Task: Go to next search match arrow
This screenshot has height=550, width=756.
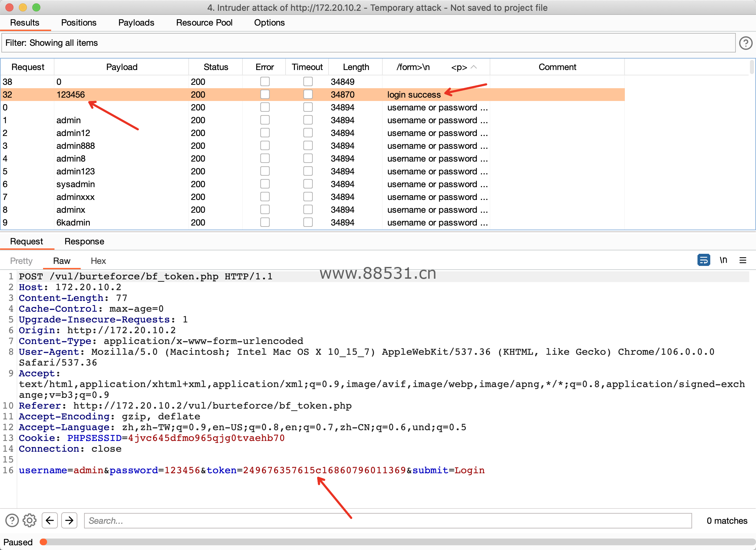Action: 69,520
